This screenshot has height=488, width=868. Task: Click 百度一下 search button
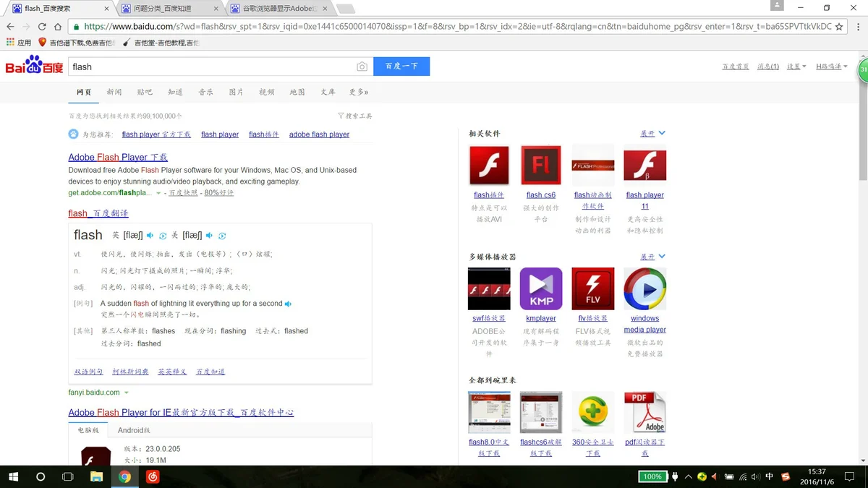click(x=401, y=67)
